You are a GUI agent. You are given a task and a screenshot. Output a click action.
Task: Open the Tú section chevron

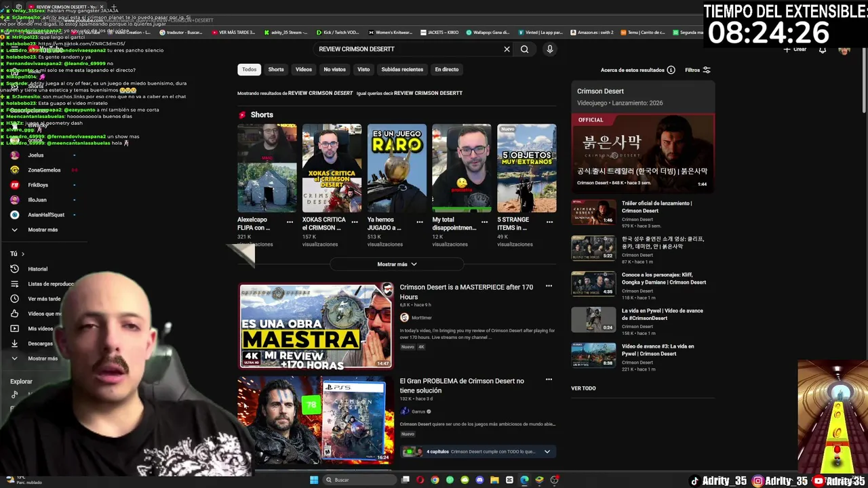pos(22,254)
